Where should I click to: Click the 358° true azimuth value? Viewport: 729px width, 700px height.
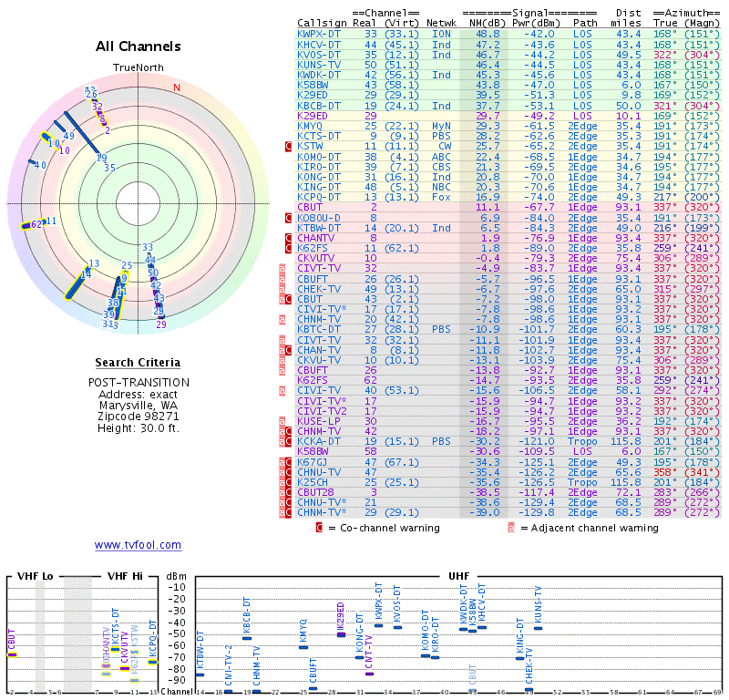click(665, 472)
